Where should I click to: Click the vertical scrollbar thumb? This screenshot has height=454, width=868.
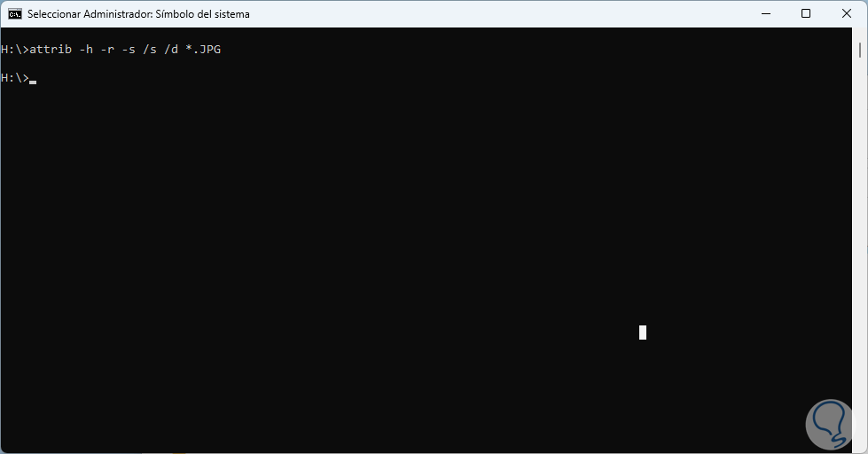click(x=860, y=50)
